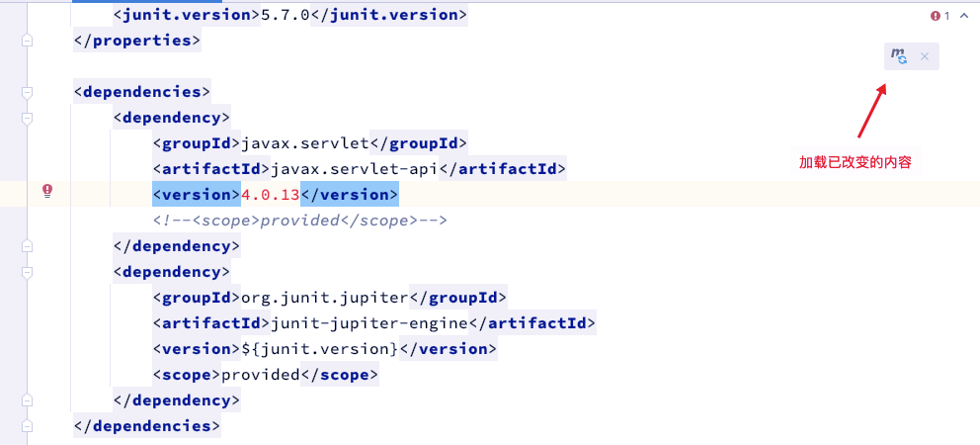This screenshot has height=445, width=980.
Task: Click the </dependencies> closing tag text
Action: pyautogui.click(x=147, y=425)
